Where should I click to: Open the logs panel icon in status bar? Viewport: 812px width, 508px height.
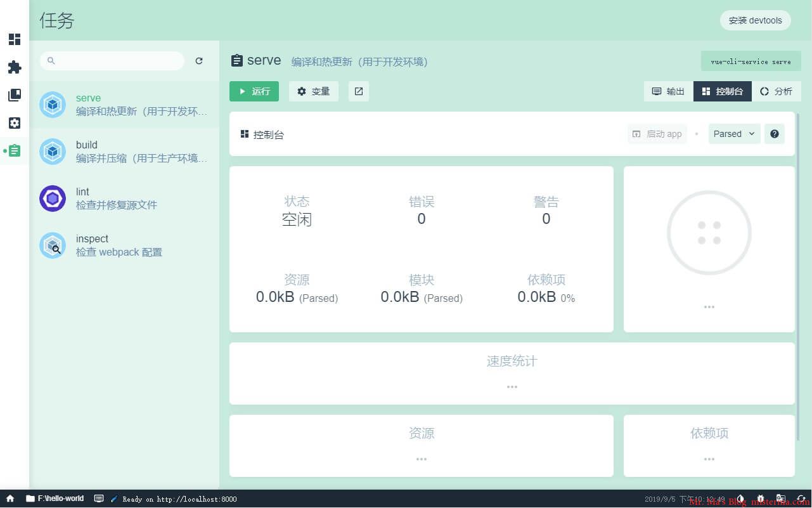click(99, 498)
